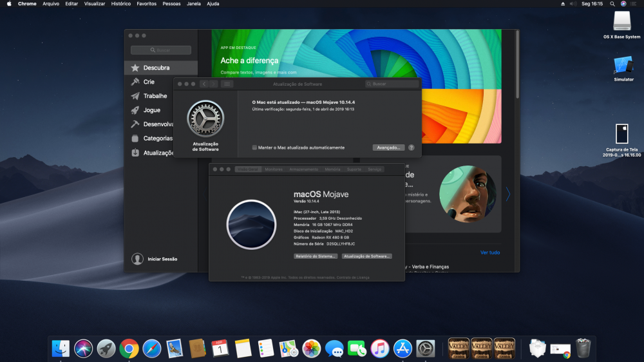The height and width of the screenshot is (362, 644).
Task: Open Safari compass icon in Dock
Action: point(151,348)
